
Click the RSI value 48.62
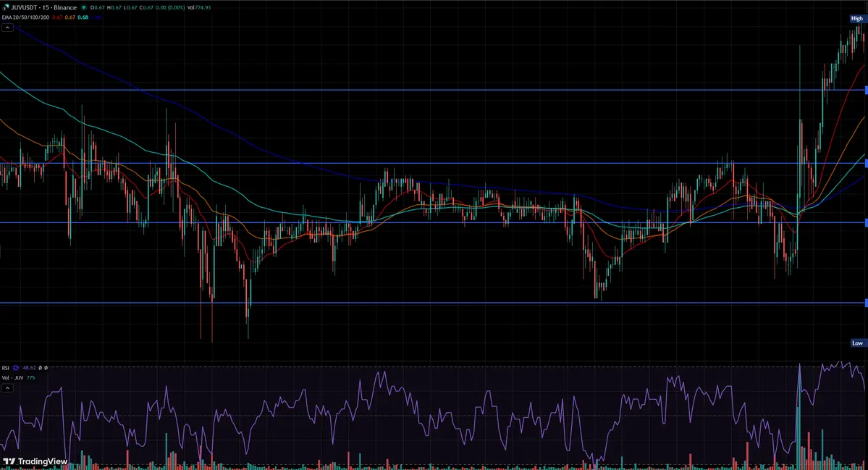pos(30,368)
